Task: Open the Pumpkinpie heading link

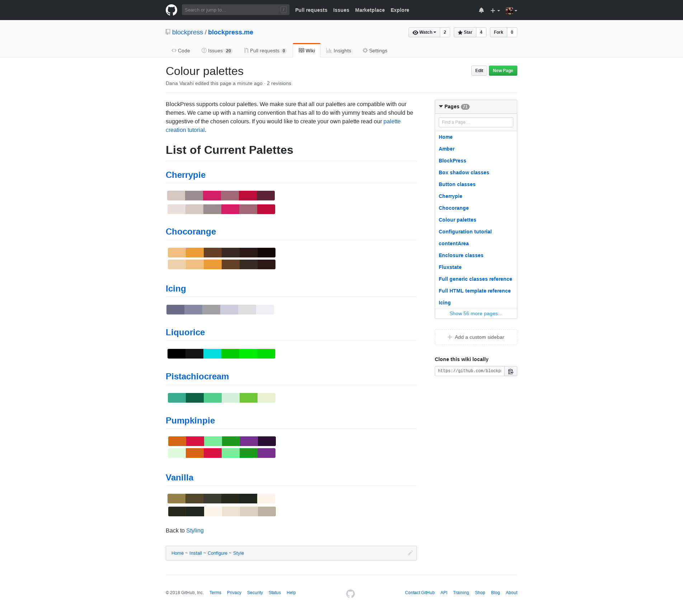Action: pos(190,421)
